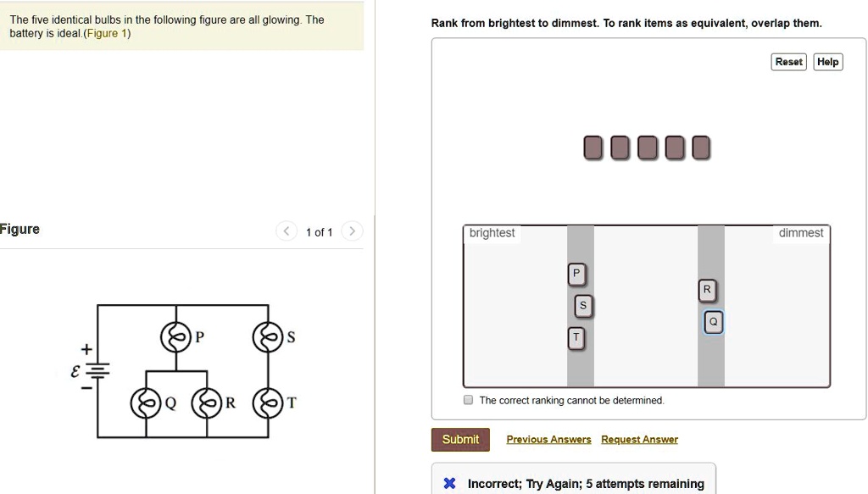Select the R ranking tile
The image size is (868, 494).
[x=707, y=290]
